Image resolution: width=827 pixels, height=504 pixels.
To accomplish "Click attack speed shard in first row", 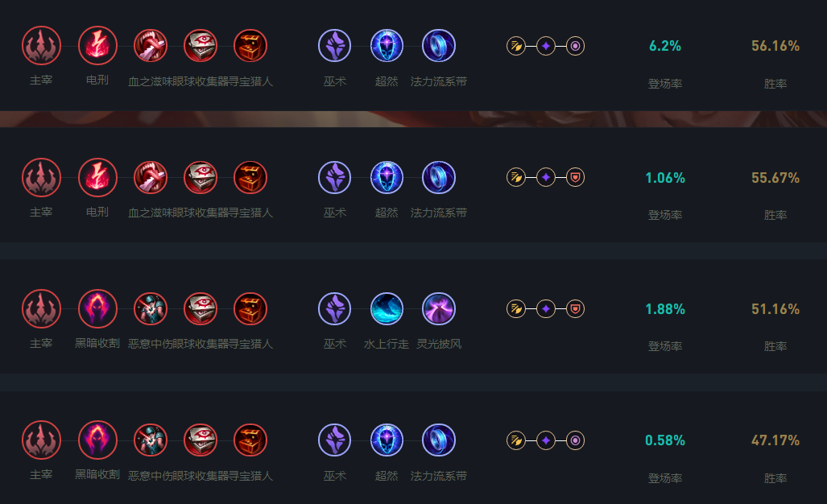I will (x=516, y=46).
